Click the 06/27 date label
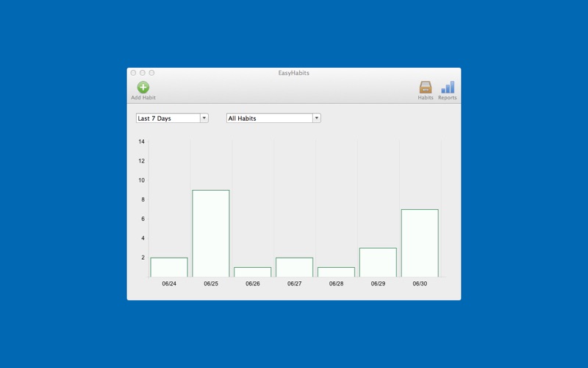The width and height of the screenshot is (588, 368). [x=295, y=283]
